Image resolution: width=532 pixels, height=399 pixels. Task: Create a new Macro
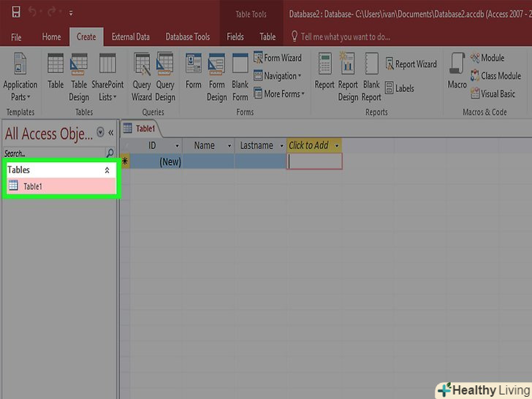(457, 71)
